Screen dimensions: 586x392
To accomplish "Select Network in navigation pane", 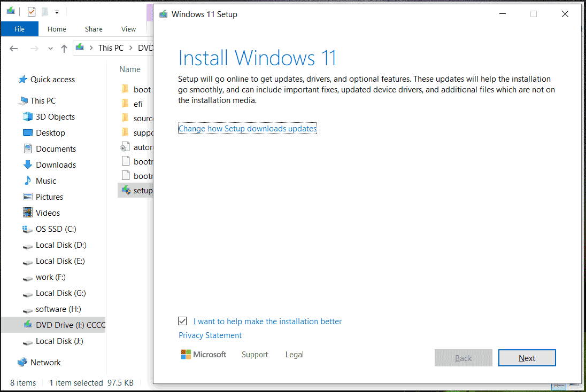I will (45, 362).
